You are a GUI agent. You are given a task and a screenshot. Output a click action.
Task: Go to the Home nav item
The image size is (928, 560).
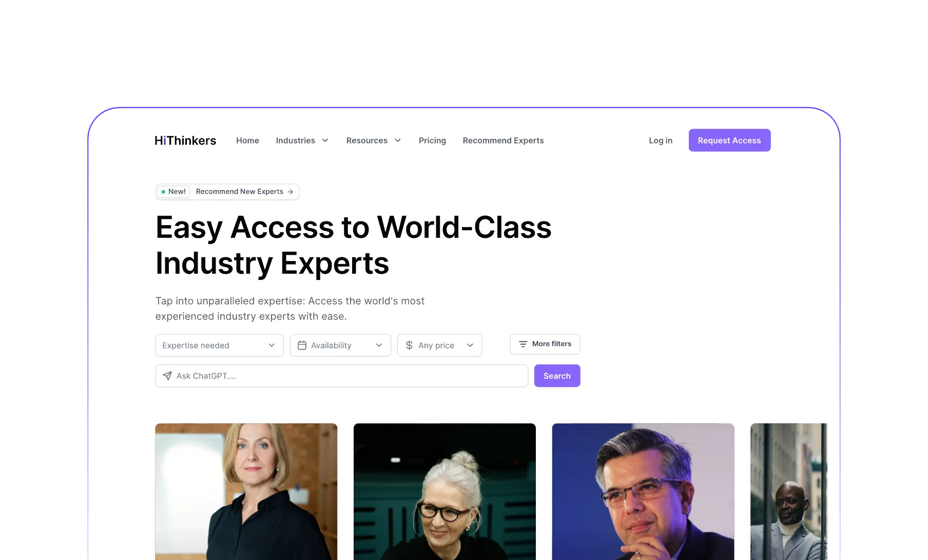click(247, 141)
